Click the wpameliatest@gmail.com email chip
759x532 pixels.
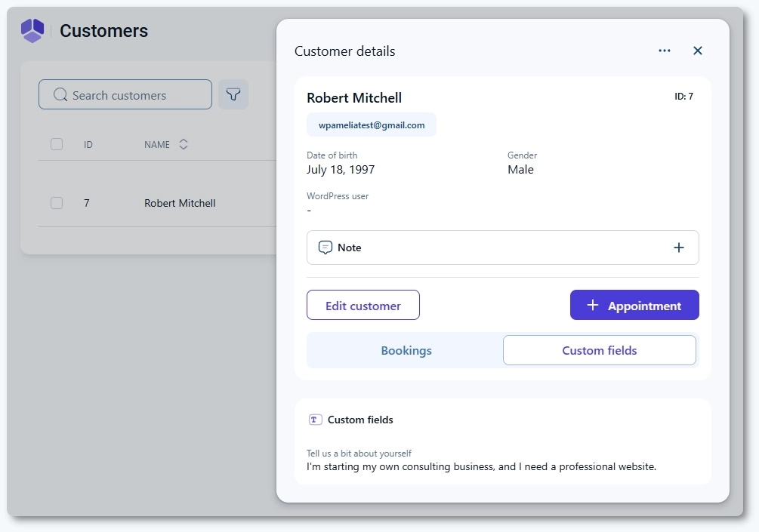372,125
